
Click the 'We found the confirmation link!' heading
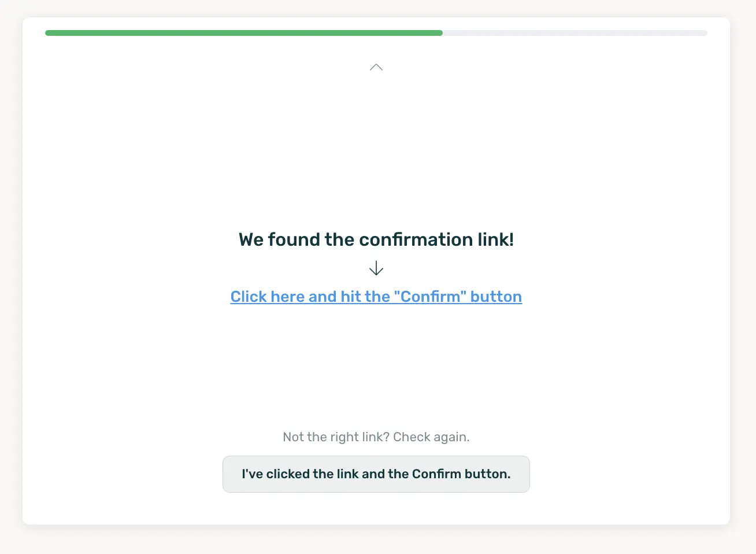tap(376, 239)
